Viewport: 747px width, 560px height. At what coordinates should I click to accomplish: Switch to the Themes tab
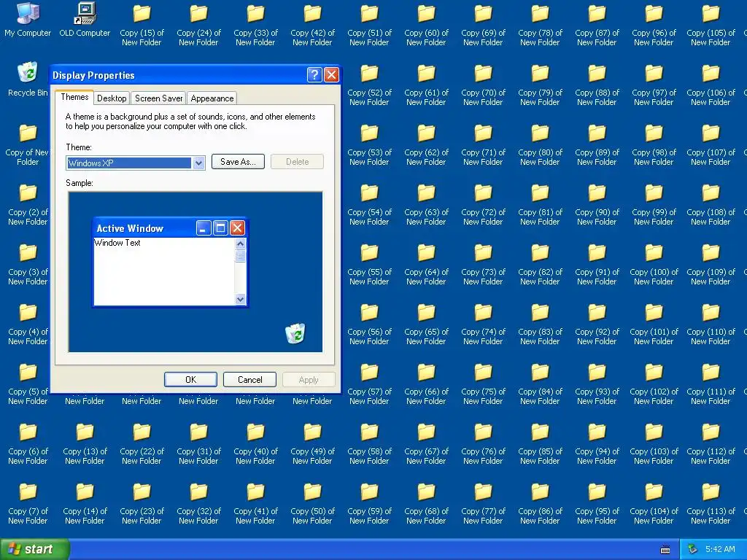point(74,97)
